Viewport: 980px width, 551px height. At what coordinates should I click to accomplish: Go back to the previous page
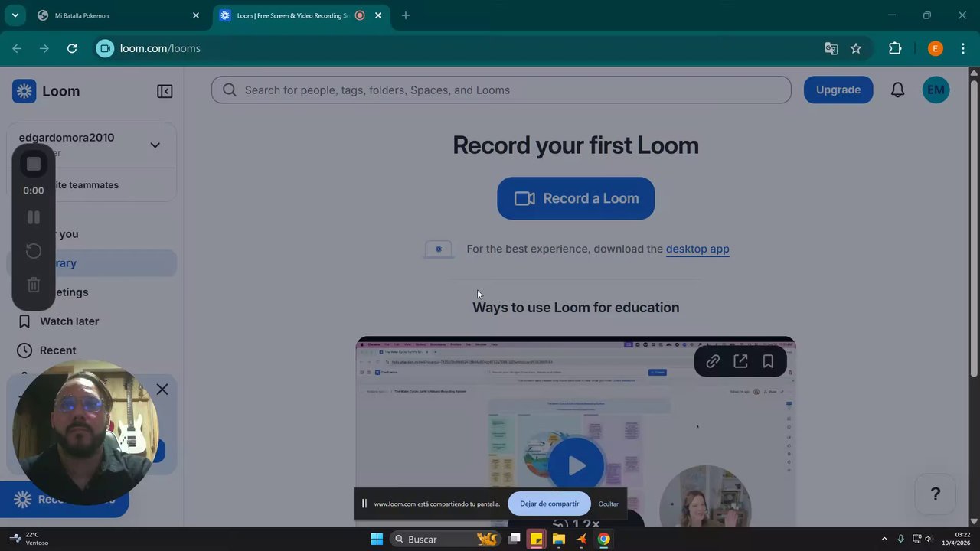click(17, 48)
